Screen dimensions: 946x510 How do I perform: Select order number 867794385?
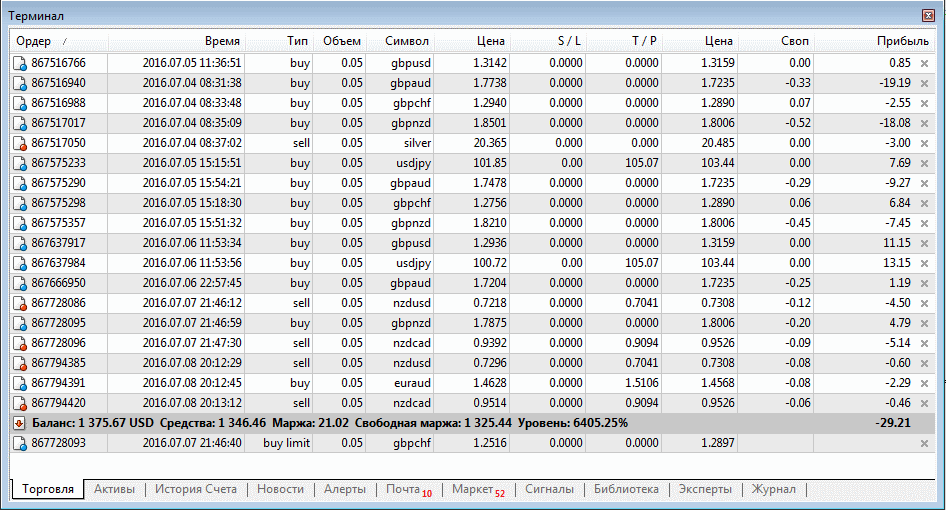point(59,363)
